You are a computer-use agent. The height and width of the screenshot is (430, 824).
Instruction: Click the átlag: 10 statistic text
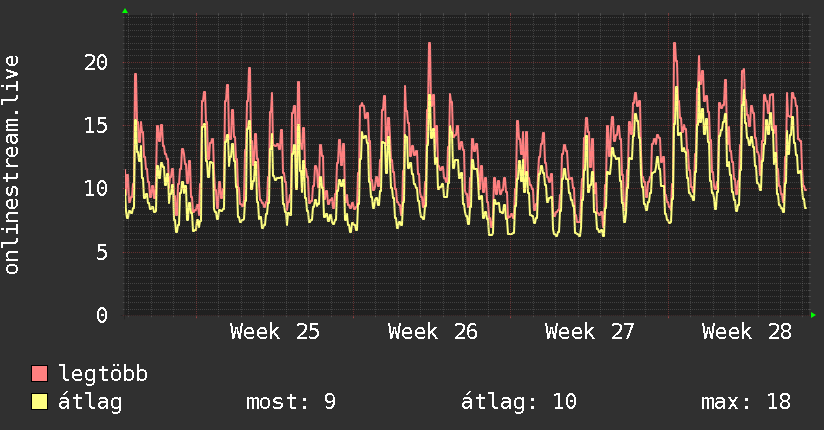click(x=519, y=402)
